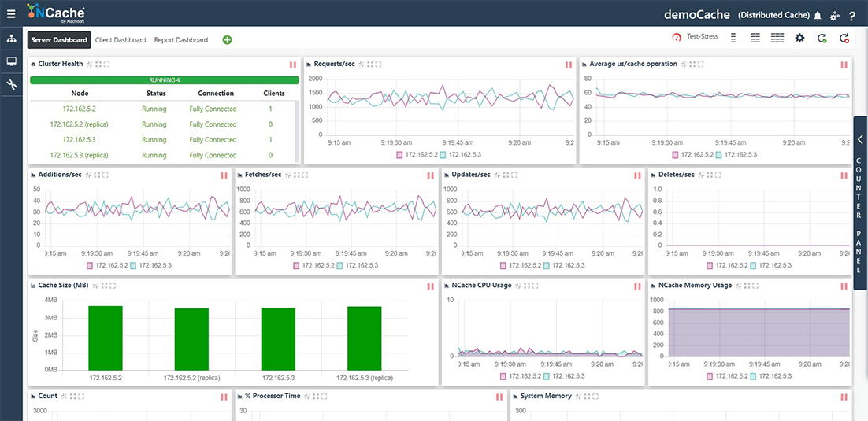Toggle 172.162.5.3 legend swatch in Fetches/sec
The width and height of the screenshot is (868, 421).
[x=340, y=266]
